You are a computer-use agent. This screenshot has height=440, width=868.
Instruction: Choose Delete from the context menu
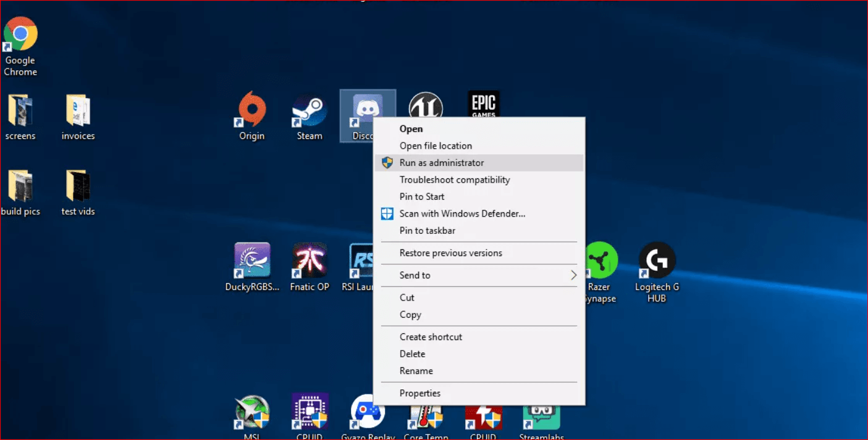pos(479,354)
